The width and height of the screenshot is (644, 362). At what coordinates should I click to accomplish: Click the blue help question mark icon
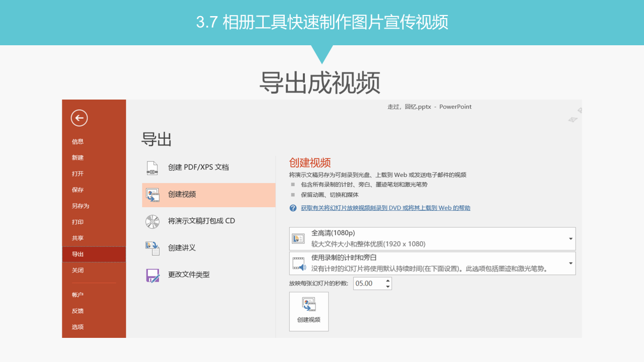point(293,208)
